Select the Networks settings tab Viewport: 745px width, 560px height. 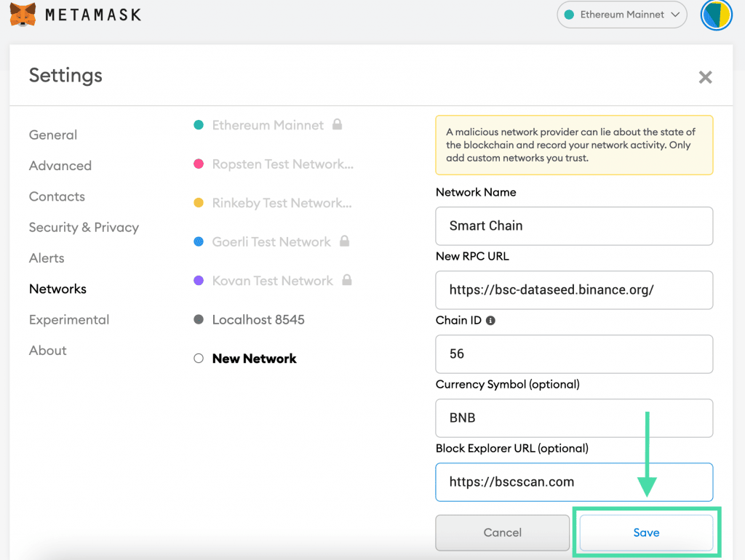57,289
